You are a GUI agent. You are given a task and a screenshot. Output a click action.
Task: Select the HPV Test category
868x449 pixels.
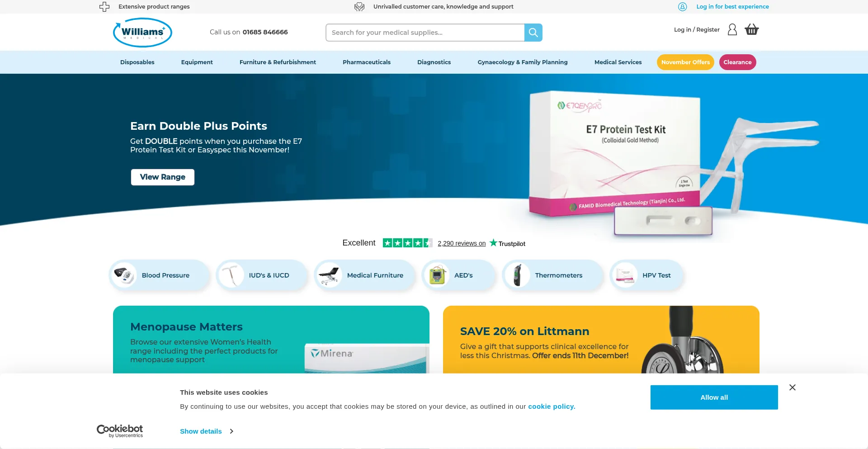pyautogui.click(x=646, y=275)
